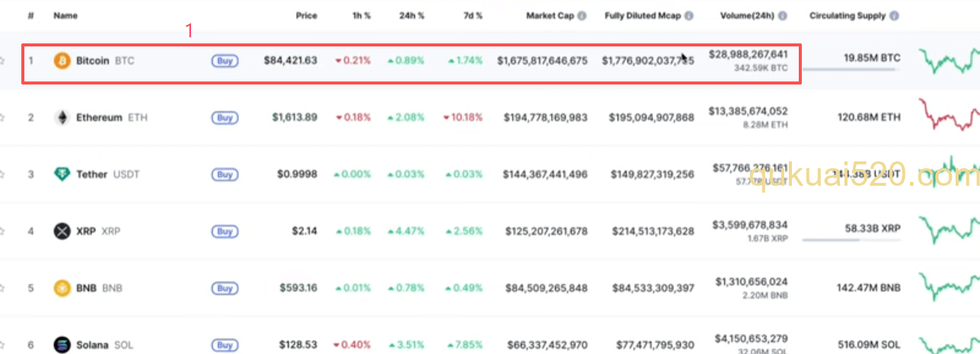Click Solana 7d change 7.85%
The image size is (980, 354).
click(x=466, y=345)
